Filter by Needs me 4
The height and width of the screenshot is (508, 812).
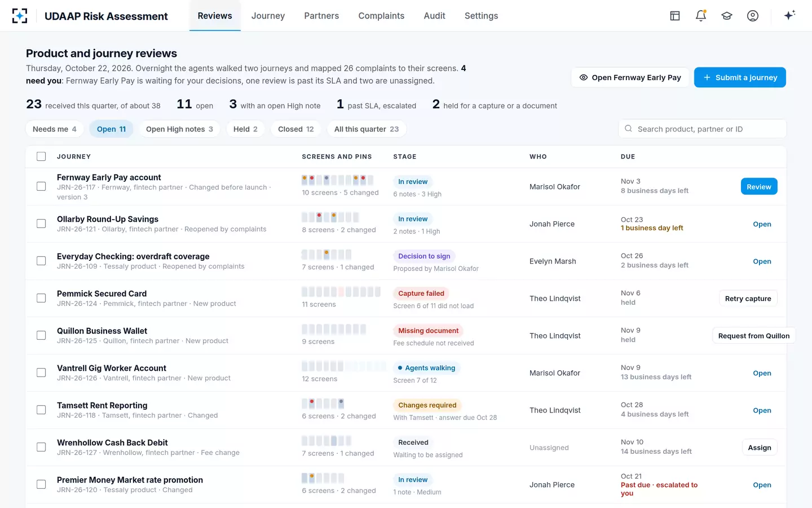click(55, 129)
